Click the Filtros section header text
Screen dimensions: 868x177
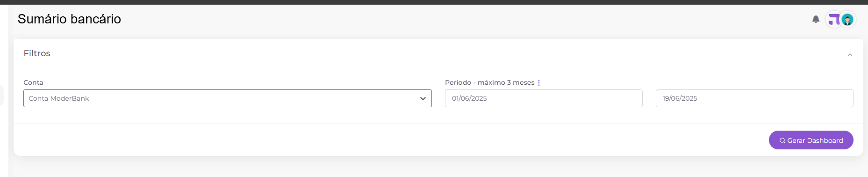coord(37,53)
